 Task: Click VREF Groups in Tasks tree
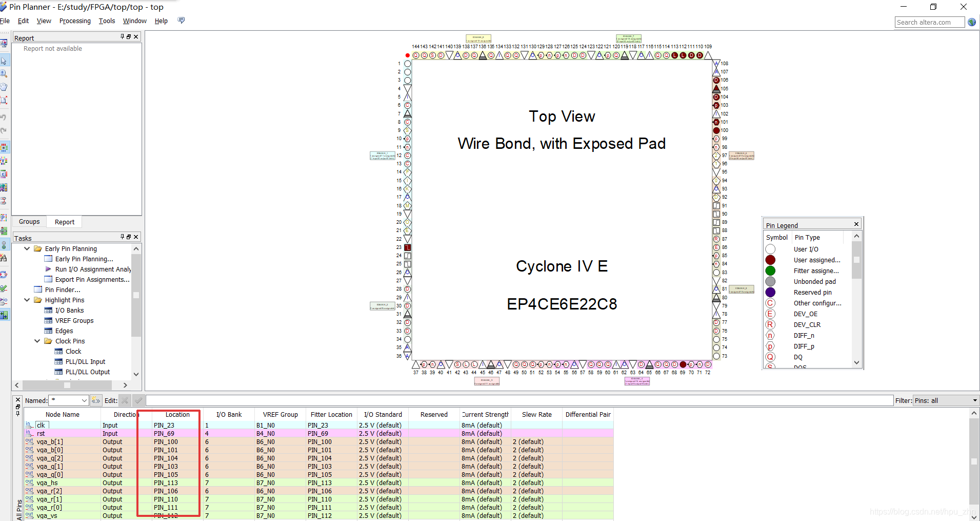(x=74, y=320)
